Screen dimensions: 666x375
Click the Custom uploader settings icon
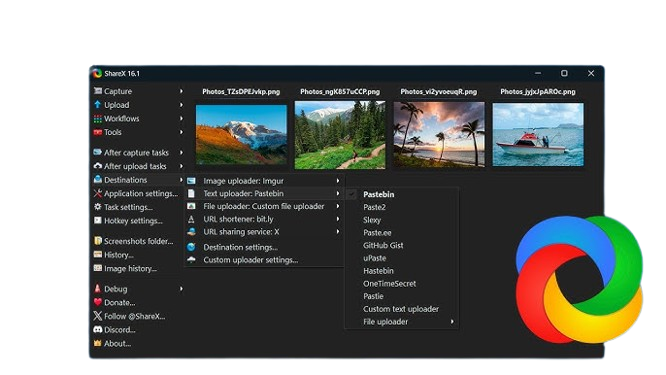point(192,259)
